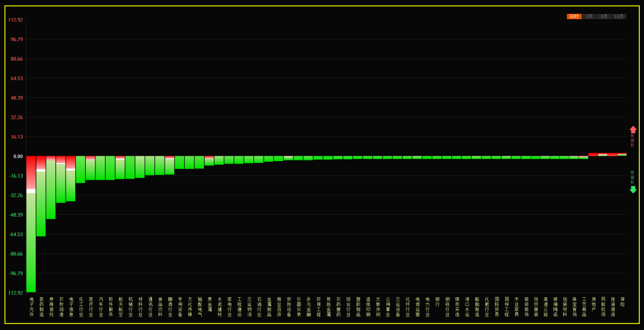Click the 国际贸易 axis label
Image resolution: width=644 pixels, height=330 pixels.
pyautogui.click(x=497, y=307)
